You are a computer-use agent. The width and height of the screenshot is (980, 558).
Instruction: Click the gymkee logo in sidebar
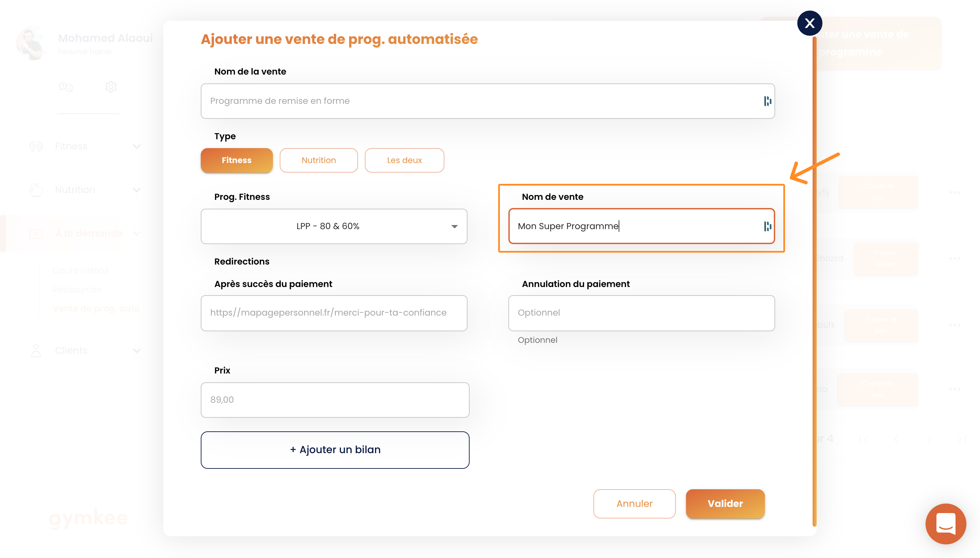88,519
